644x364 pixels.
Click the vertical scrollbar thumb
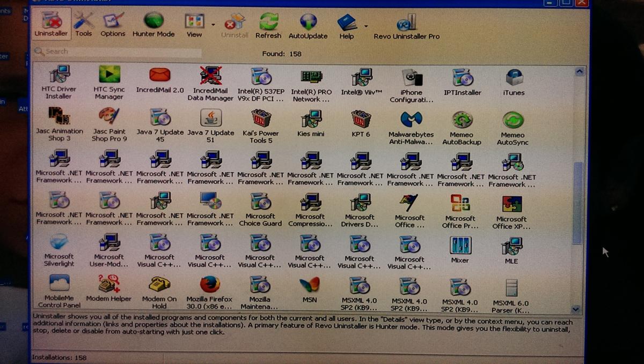[x=578, y=203]
